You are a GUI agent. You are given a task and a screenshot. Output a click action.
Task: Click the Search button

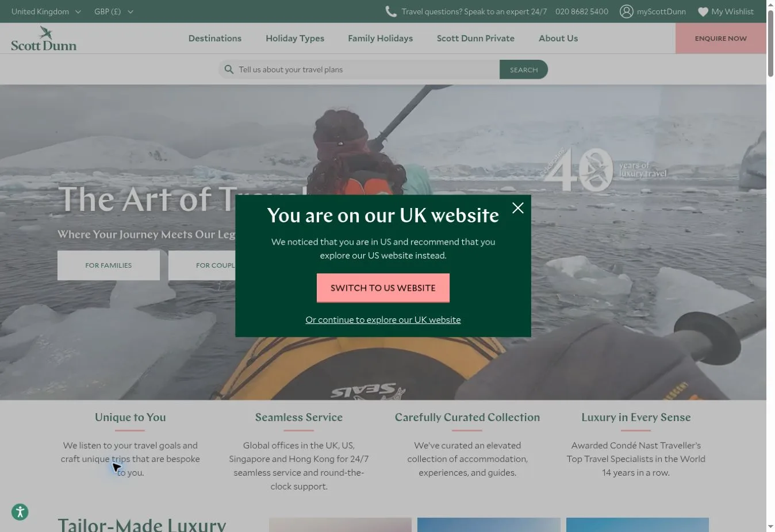click(524, 70)
